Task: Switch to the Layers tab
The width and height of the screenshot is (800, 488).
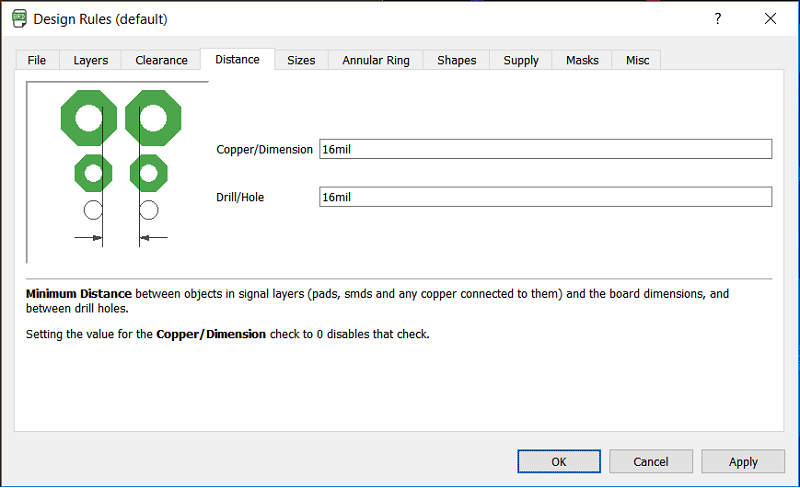Action: [x=91, y=60]
